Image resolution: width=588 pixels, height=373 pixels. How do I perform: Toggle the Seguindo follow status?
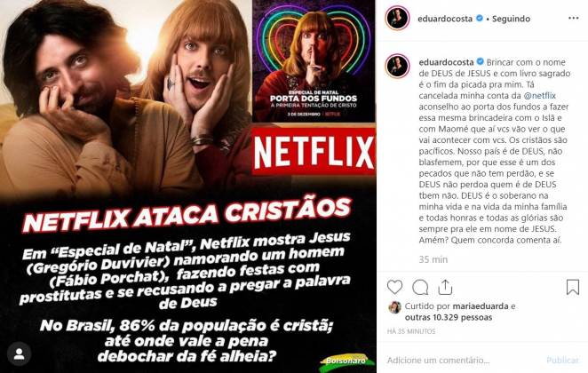pyautogui.click(x=511, y=19)
